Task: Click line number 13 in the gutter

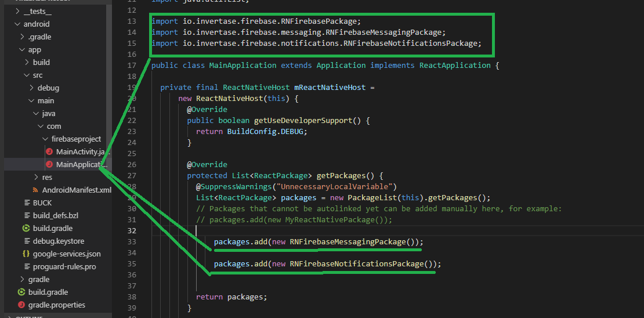Action: coord(132,21)
